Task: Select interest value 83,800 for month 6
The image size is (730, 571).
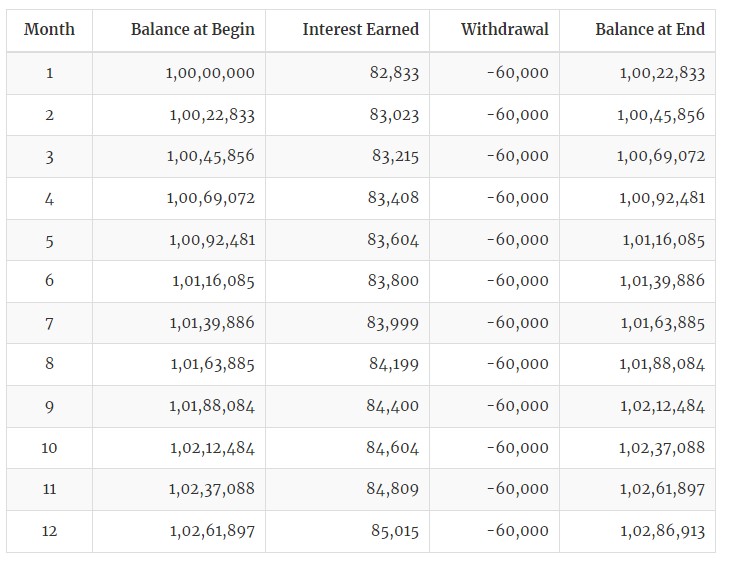Action: click(393, 281)
